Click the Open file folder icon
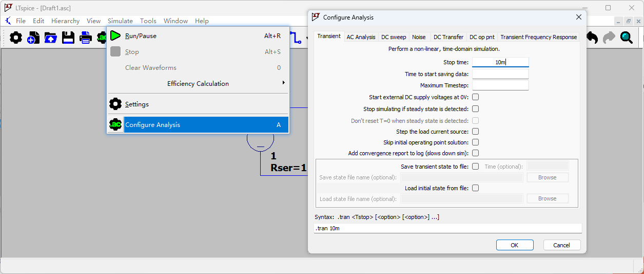This screenshot has height=274, width=644. pyautogui.click(x=51, y=38)
